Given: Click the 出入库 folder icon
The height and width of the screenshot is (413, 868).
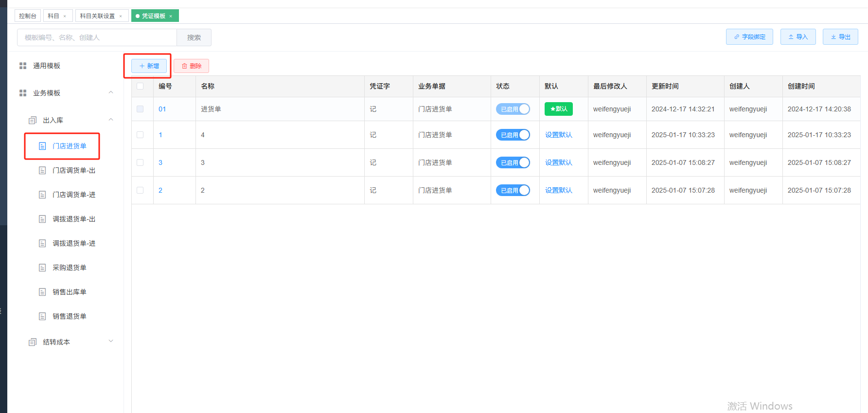Looking at the screenshot, I should click(33, 120).
